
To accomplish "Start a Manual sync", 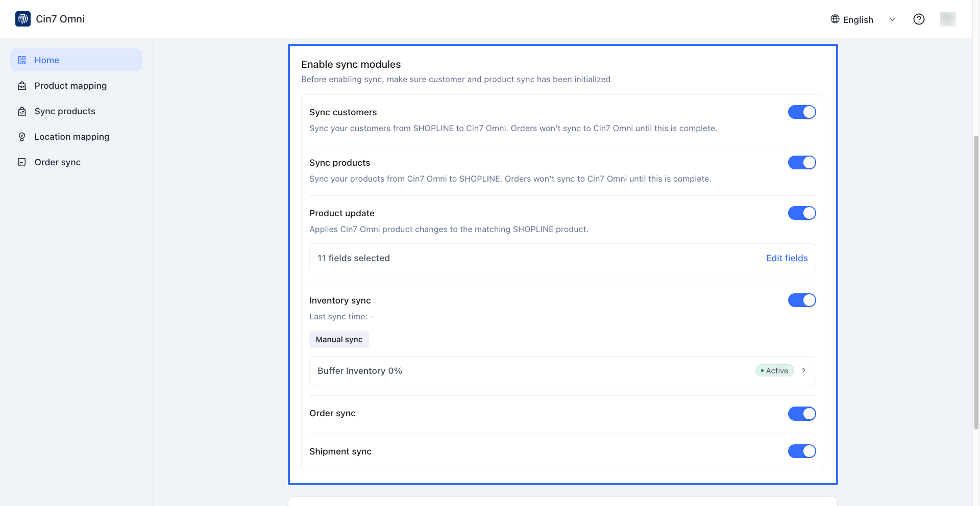I will click(x=339, y=340).
